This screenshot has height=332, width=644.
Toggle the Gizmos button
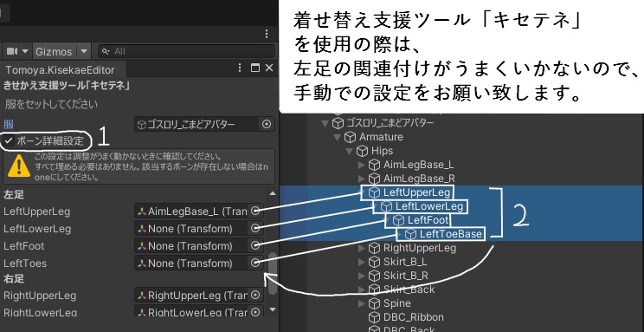coord(55,51)
